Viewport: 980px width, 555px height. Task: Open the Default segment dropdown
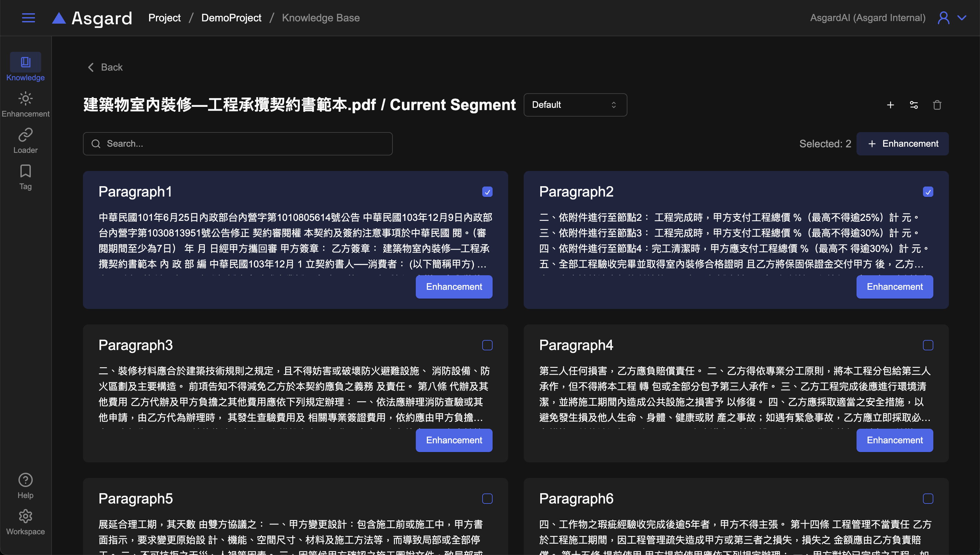point(575,105)
